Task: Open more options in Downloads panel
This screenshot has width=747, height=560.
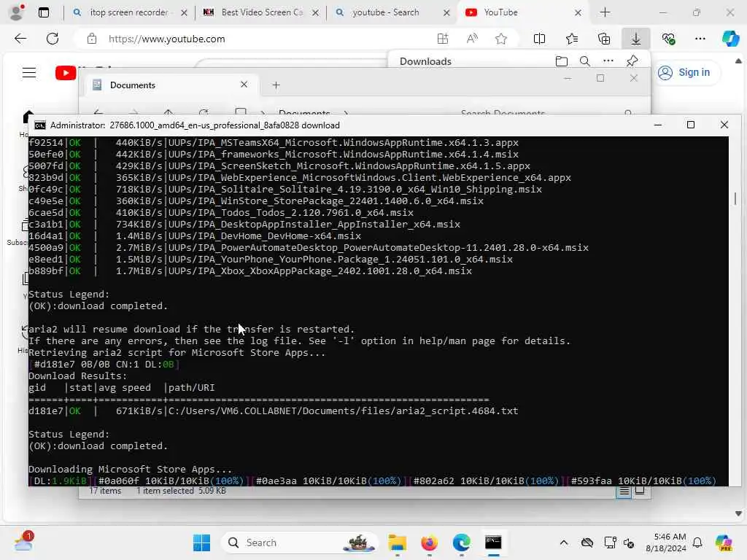Action: pyautogui.click(x=608, y=61)
